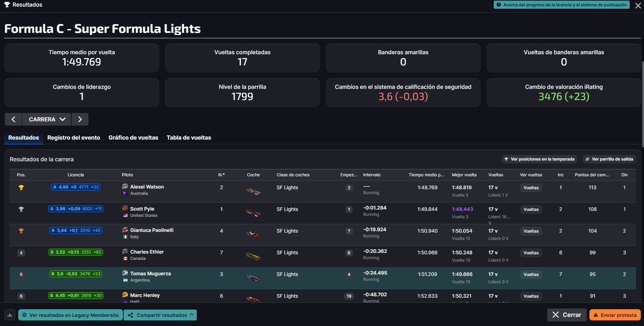
Task: Click the car thumbnail in Gianluca Paolinelli's row
Action: (253, 235)
